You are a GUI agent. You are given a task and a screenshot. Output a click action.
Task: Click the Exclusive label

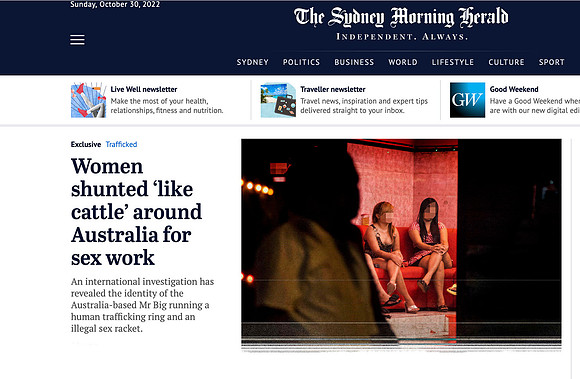(86, 144)
